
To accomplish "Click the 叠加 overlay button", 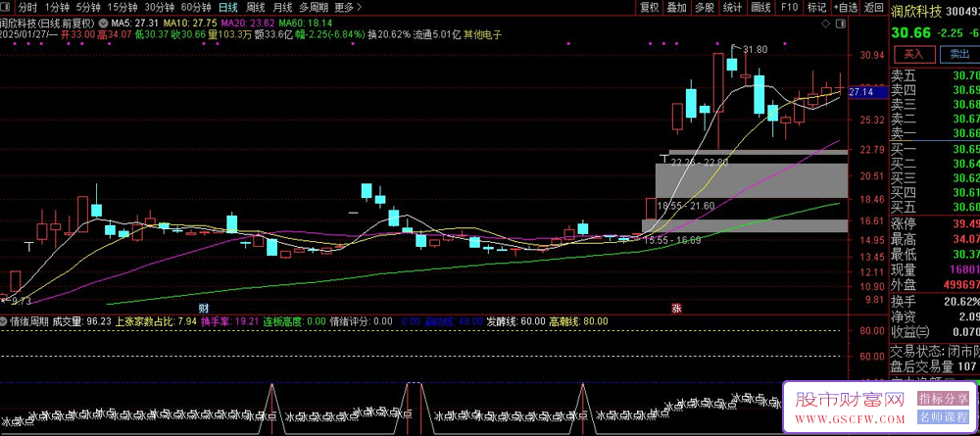I will [x=676, y=8].
